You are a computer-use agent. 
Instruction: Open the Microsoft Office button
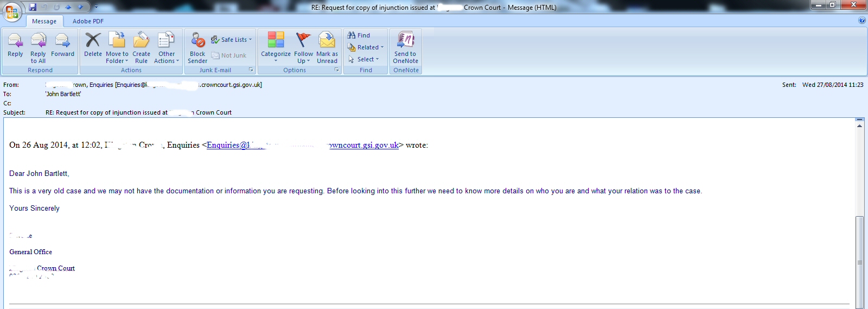coord(12,12)
